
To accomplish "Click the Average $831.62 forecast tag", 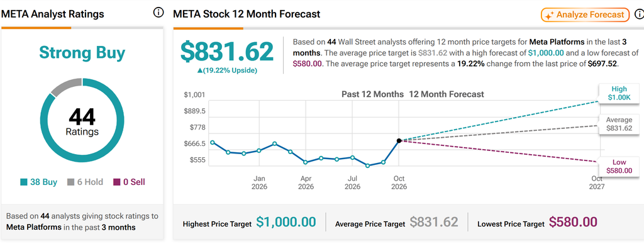I will pos(619,124).
